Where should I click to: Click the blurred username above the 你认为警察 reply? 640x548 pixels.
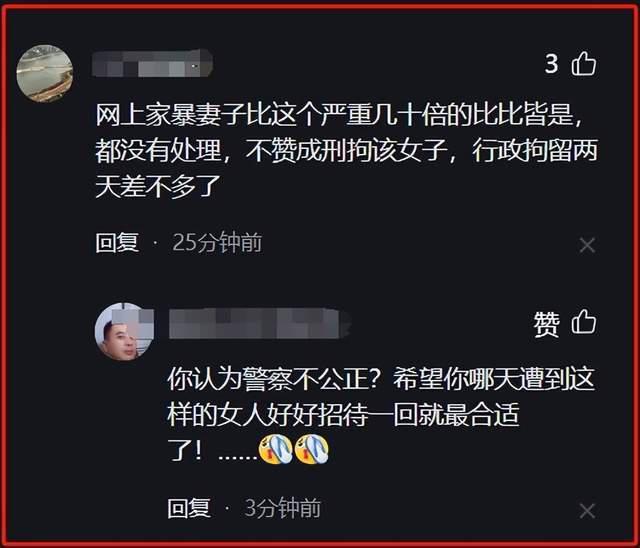(259, 324)
